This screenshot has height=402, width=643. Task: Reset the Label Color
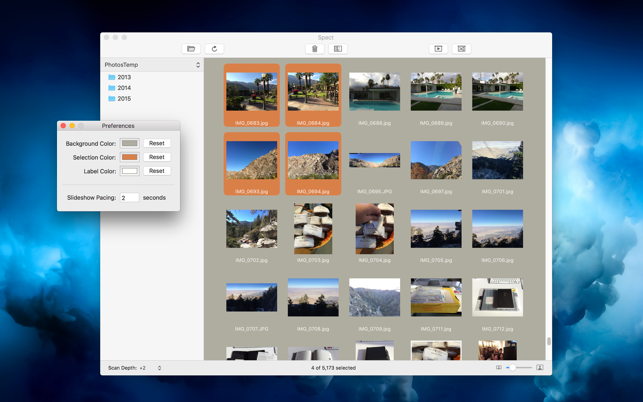pos(156,171)
